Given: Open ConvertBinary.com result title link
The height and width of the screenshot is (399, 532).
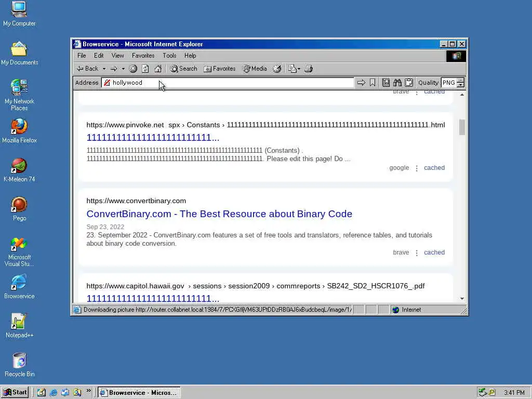Looking at the screenshot, I should (x=219, y=214).
